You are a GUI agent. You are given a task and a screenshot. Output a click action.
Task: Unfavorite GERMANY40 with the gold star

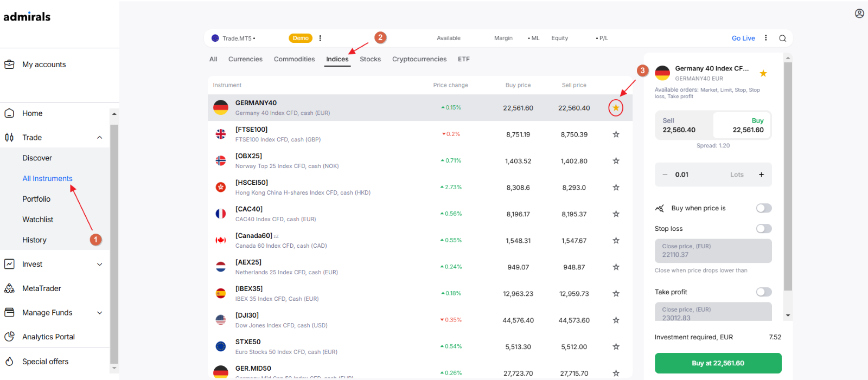click(616, 108)
